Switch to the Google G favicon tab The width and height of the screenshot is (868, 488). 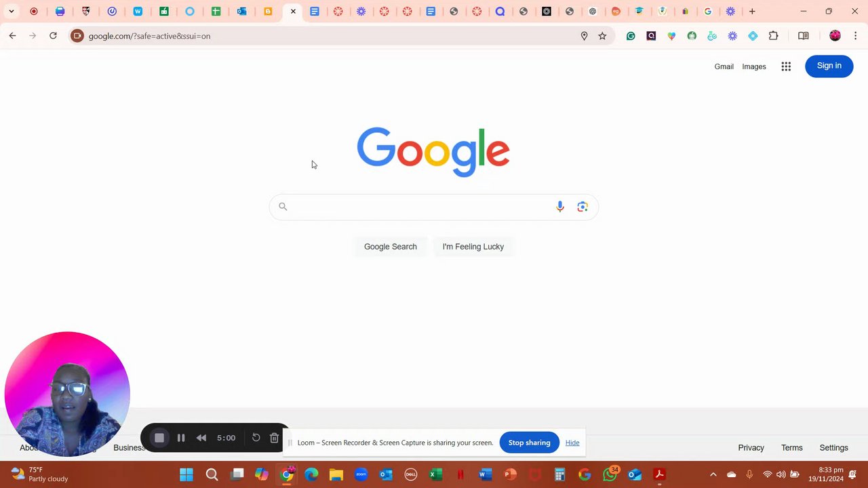point(708,12)
